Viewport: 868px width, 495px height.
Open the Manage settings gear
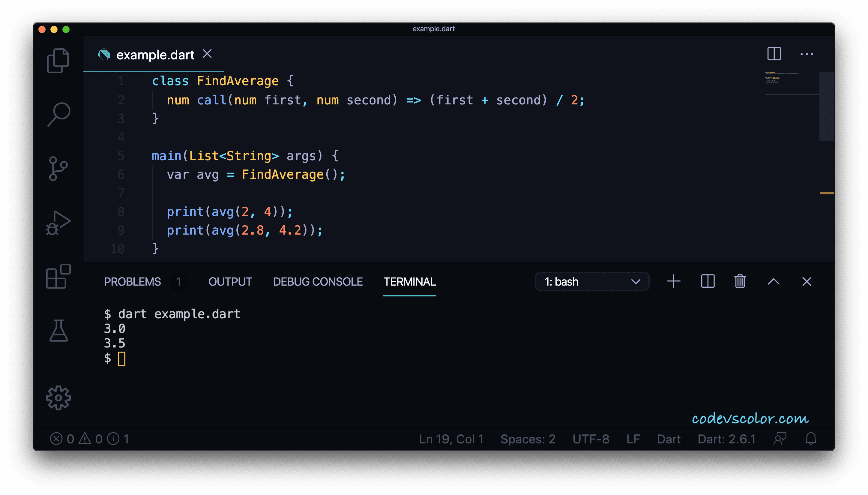click(58, 398)
